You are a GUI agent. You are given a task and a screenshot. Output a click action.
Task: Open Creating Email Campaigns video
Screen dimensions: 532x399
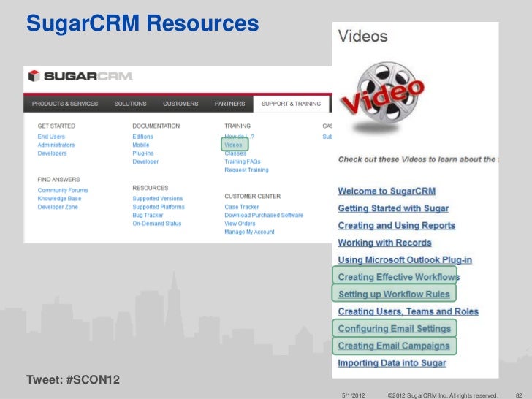tap(394, 346)
